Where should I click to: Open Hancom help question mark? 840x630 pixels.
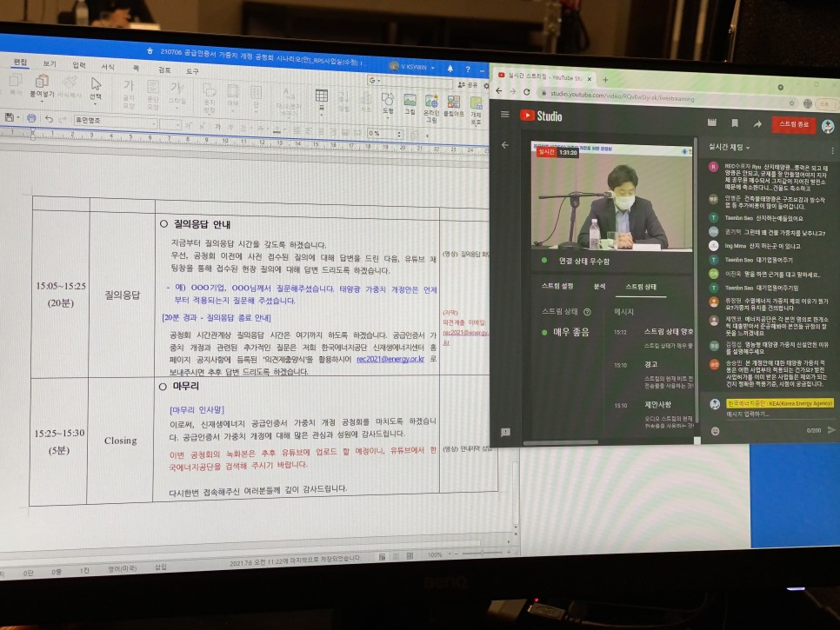click(x=467, y=69)
